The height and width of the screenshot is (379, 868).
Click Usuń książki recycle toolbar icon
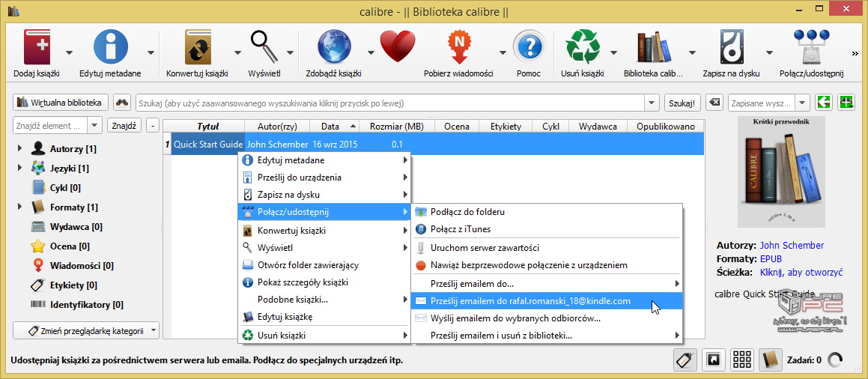point(583,47)
